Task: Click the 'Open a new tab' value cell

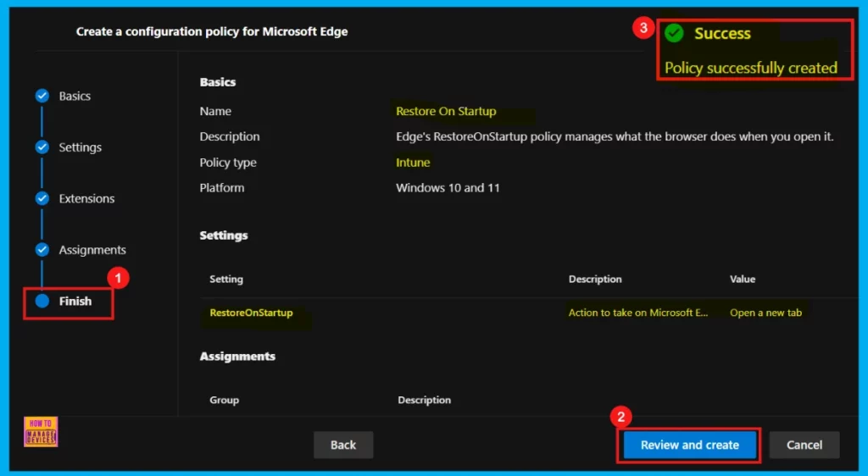Action: 765,313
